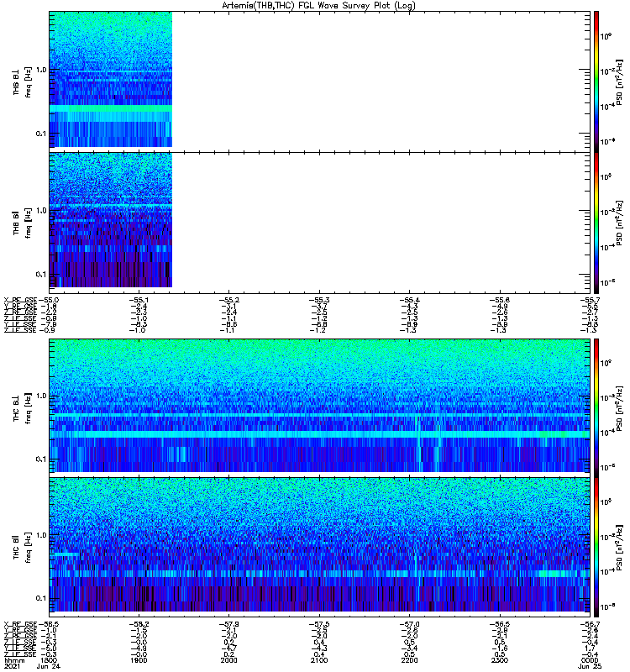Image resolution: width=630 pixels, height=672 pixels.
Task: Click the third panel's 'THC' freq [Hz] axis label
Action: (x=23, y=408)
